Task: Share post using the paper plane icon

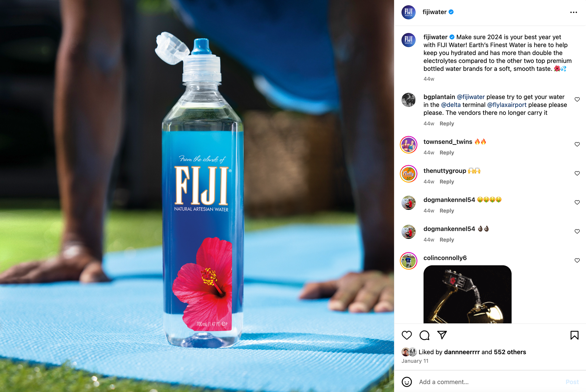Action: pyautogui.click(x=442, y=335)
